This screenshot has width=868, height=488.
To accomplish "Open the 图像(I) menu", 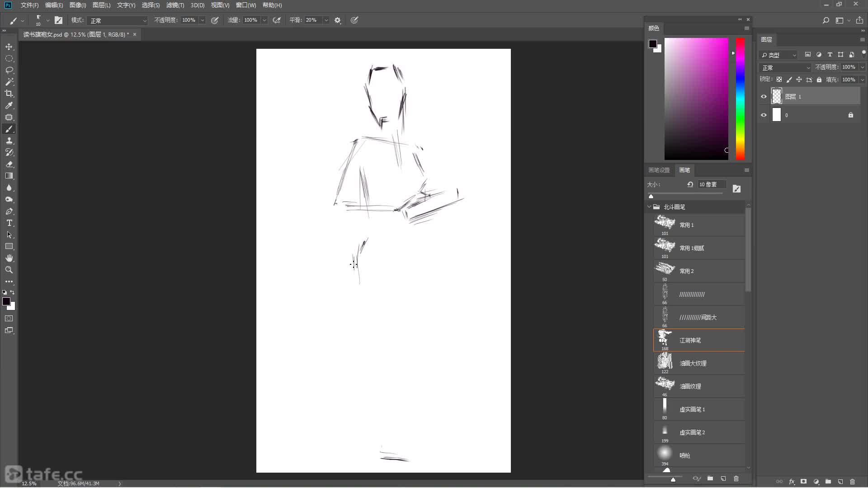I will click(78, 5).
